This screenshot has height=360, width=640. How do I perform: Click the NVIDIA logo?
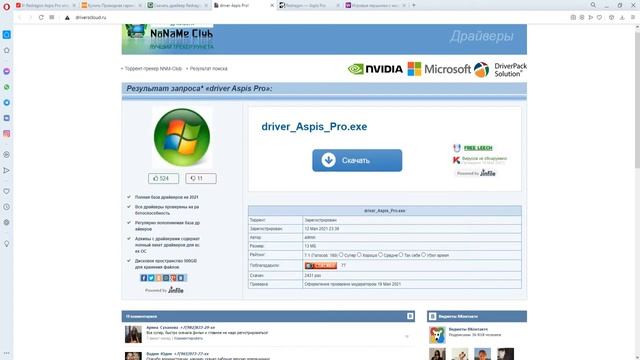(x=375, y=69)
